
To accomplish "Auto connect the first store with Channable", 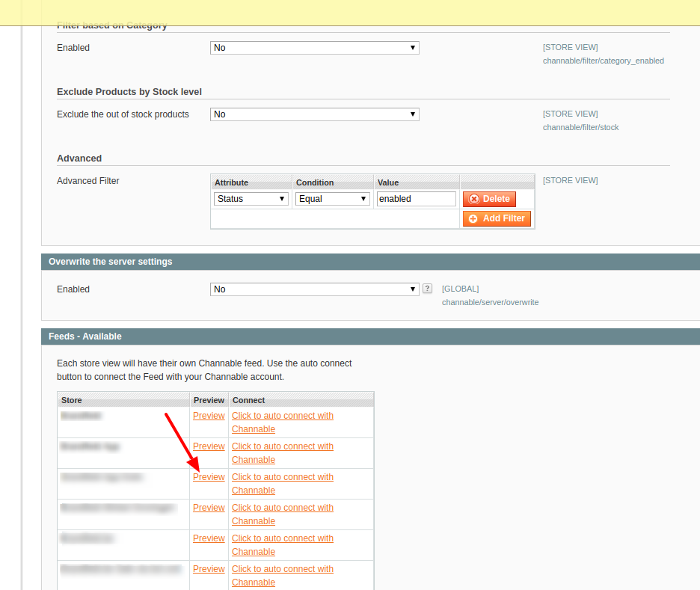I will (282, 422).
